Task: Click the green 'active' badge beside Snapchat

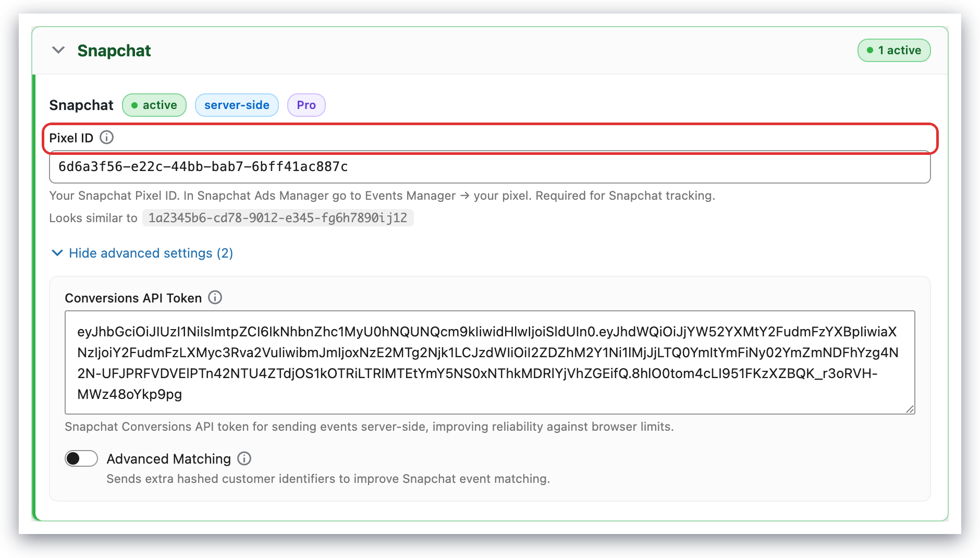Action: (x=154, y=105)
